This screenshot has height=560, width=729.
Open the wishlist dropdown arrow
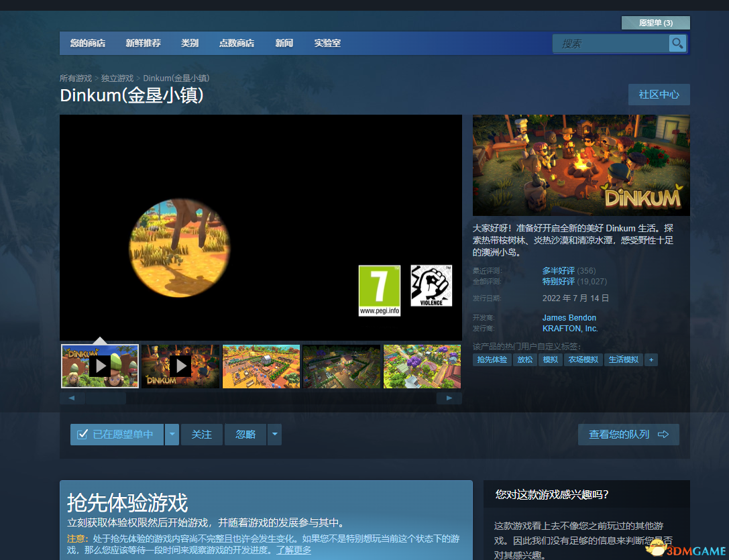pyautogui.click(x=172, y=435)
